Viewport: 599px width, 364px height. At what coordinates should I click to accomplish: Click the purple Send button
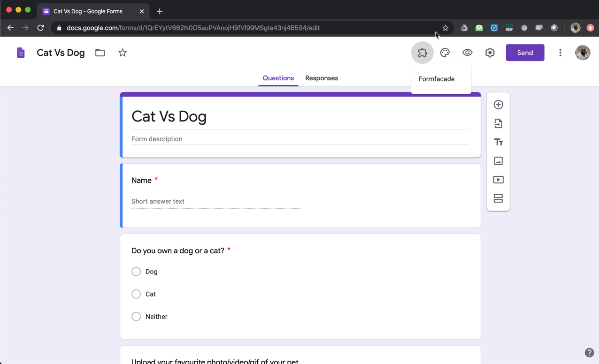[x=525, y=53]
